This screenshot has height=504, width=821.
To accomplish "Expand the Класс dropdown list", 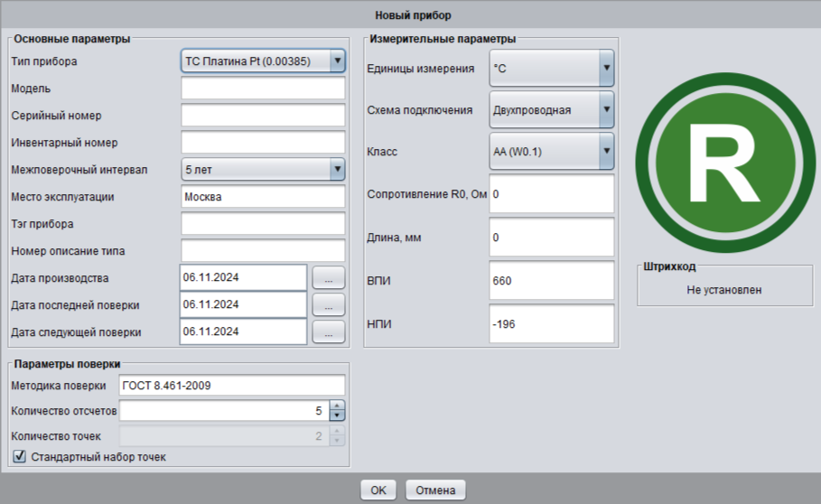I will [606, 152].
